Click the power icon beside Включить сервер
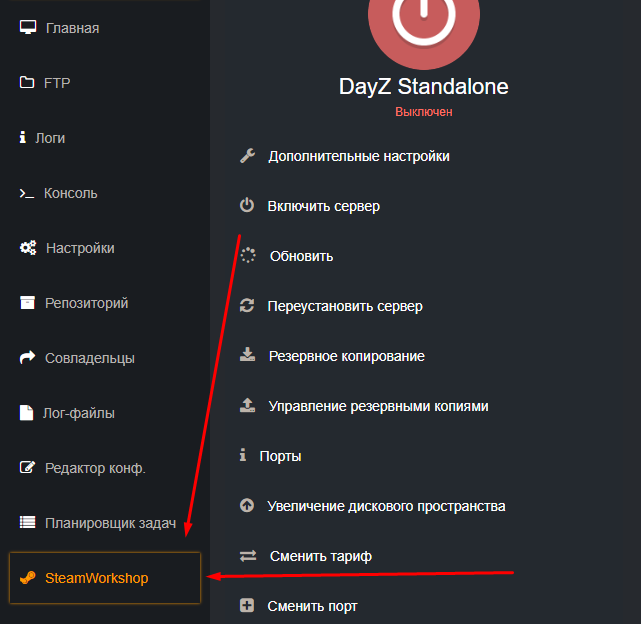 pos(248,206)
